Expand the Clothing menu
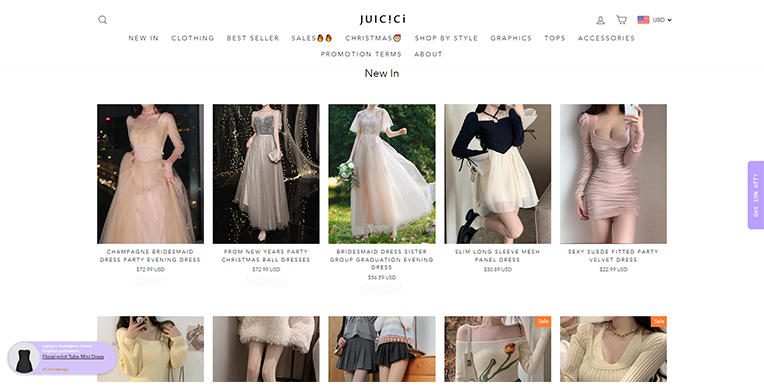The image size is (764, 389). tap(192, 38)
